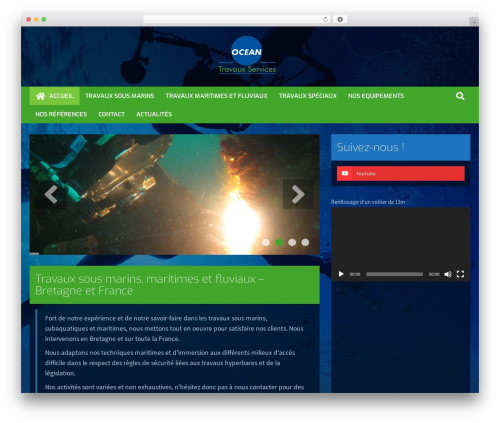Open the search magnifier icon
This screenshot has height=423, width=500.
(460, 96)
